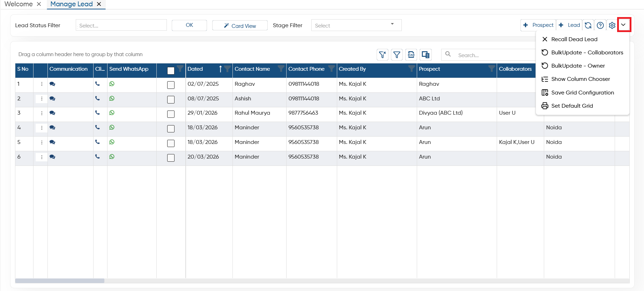
Task: Open three-dot menu for row 2
Action: pyautogui.click(x=42, y=99)
